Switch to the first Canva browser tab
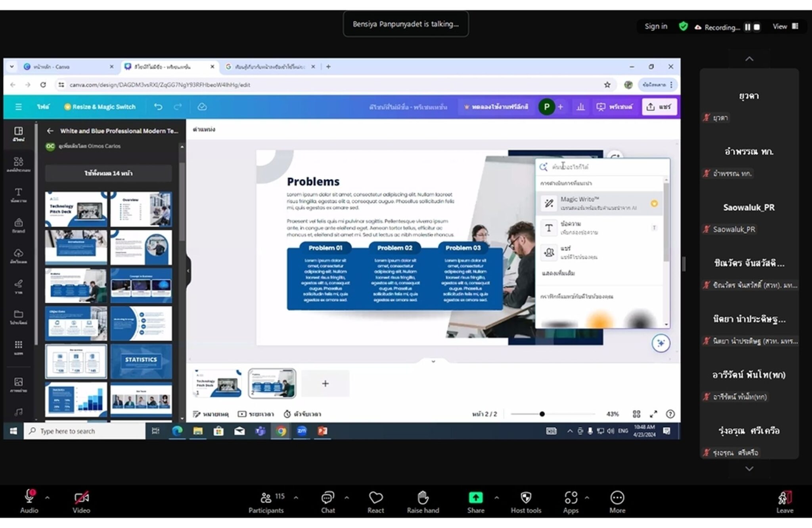This screenshot has height=528, width=812. [x=68, y=67]
